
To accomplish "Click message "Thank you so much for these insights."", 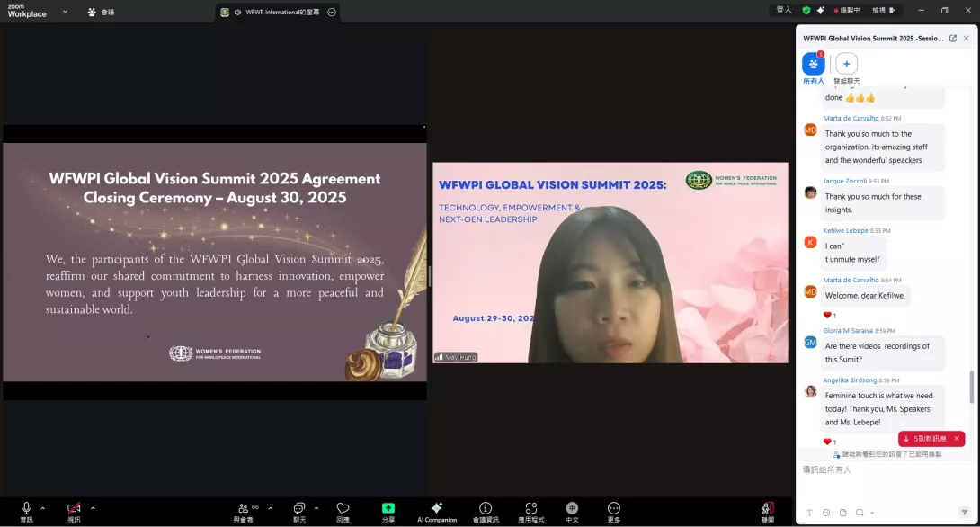I will coord(883,203).
